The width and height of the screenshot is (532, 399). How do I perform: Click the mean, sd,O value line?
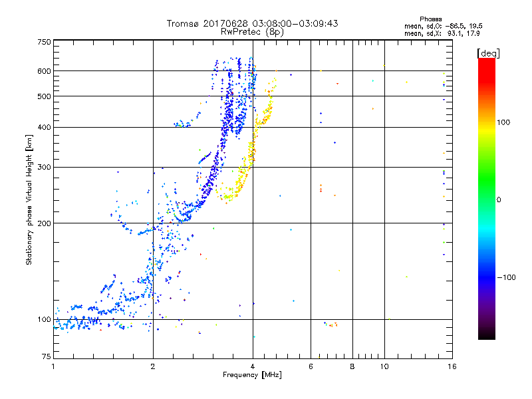point(443,26)
